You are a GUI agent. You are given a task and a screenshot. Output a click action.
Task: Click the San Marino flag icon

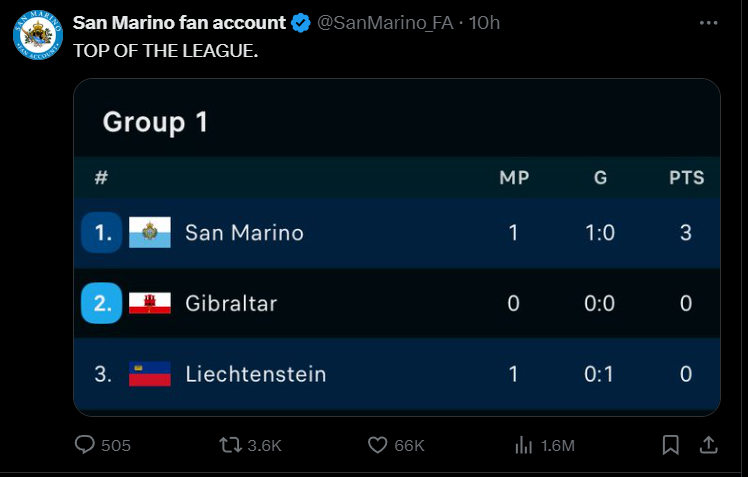(x=150, y=233)
